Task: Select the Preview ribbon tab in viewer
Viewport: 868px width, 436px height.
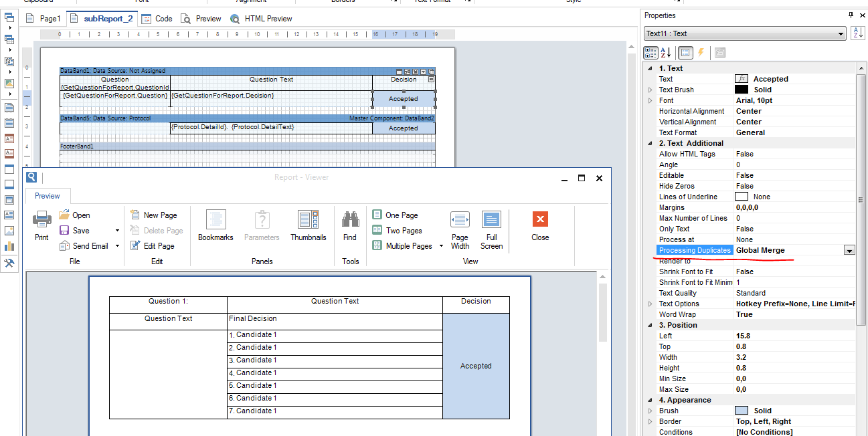Action: point(48,196)
